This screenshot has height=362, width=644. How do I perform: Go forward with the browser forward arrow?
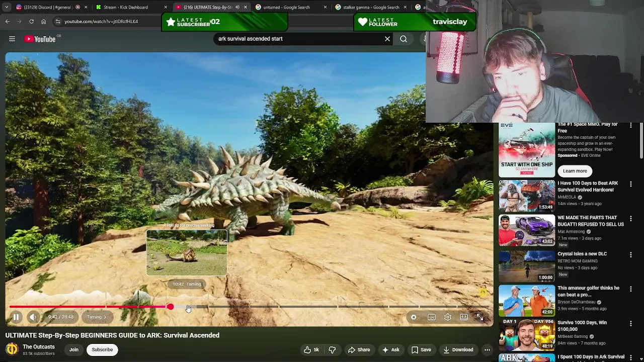(x=19, y=22)
